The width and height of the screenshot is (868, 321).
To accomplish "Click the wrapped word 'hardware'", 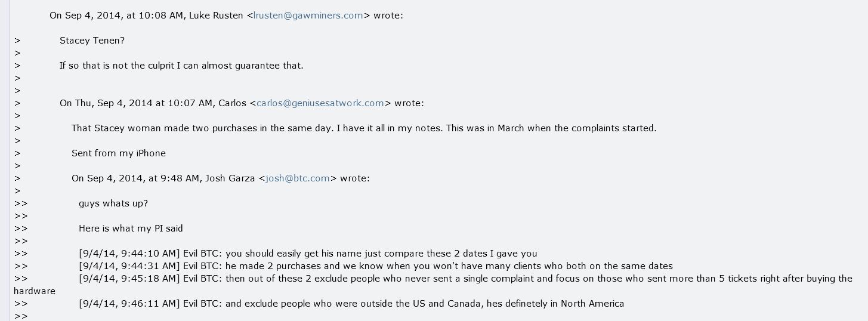I will pos(35,291).
